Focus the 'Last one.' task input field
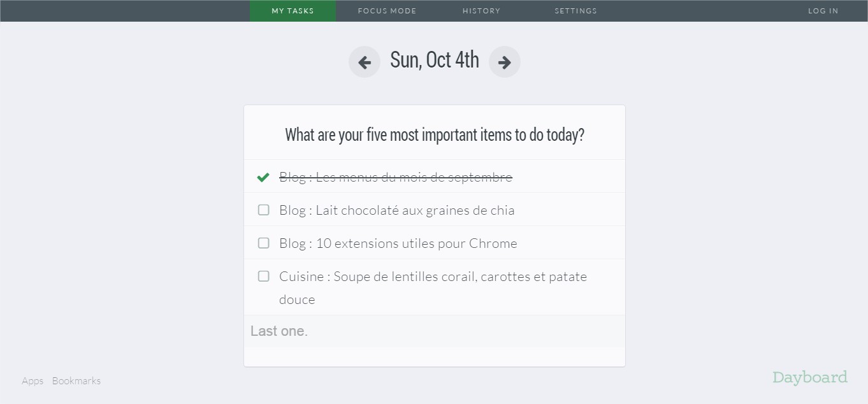868x404 pixels. click(434, 331)
